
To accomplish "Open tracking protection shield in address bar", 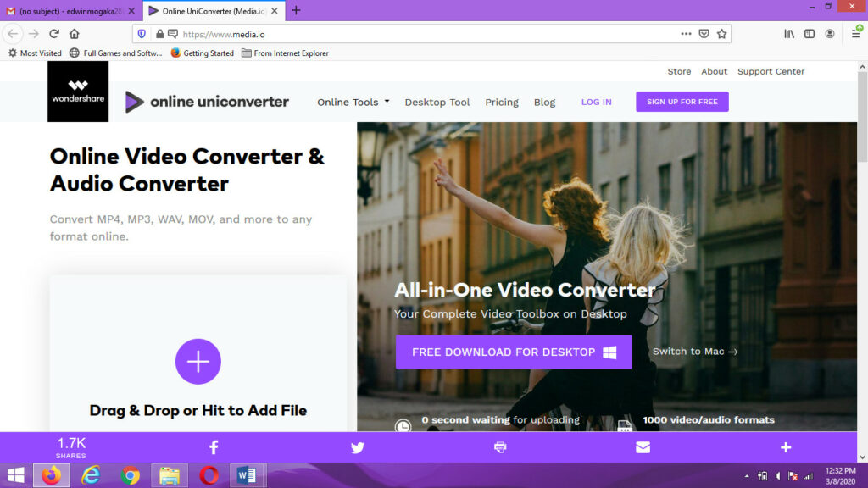I will pos(142,34).
